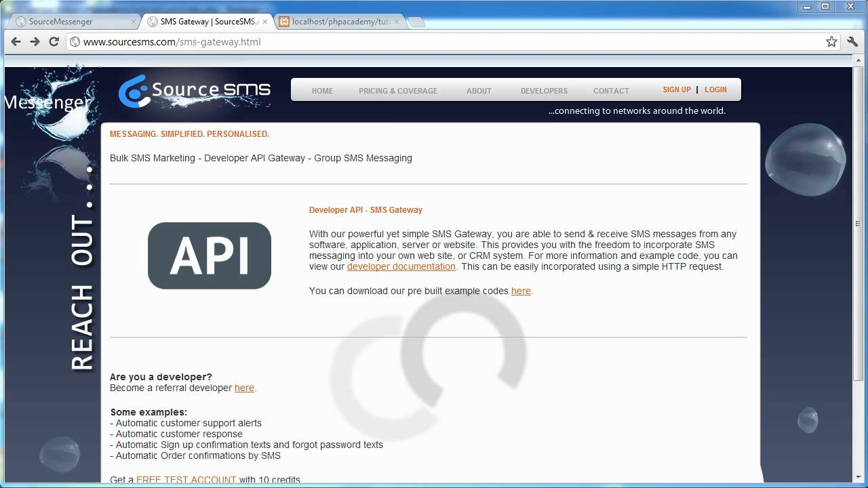Follow the 'here' referral developer link
This screenshot has width=868, height=488.
[244, 388]
